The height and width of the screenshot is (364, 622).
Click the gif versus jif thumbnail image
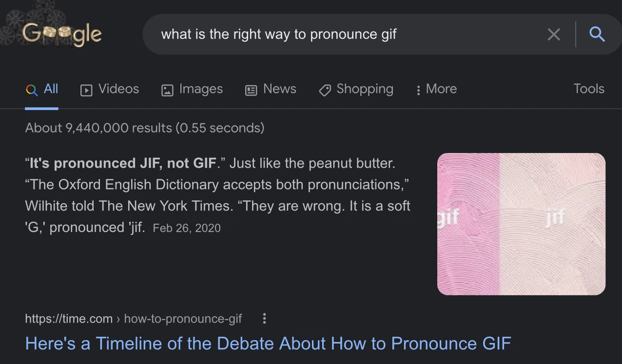coord(521,224)
